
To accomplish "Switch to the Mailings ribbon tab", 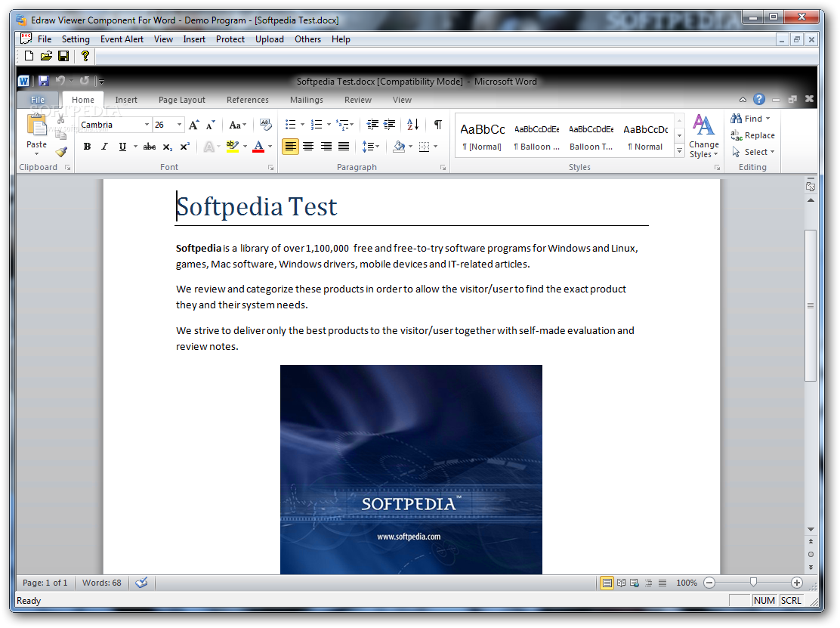I will [307, 100].
